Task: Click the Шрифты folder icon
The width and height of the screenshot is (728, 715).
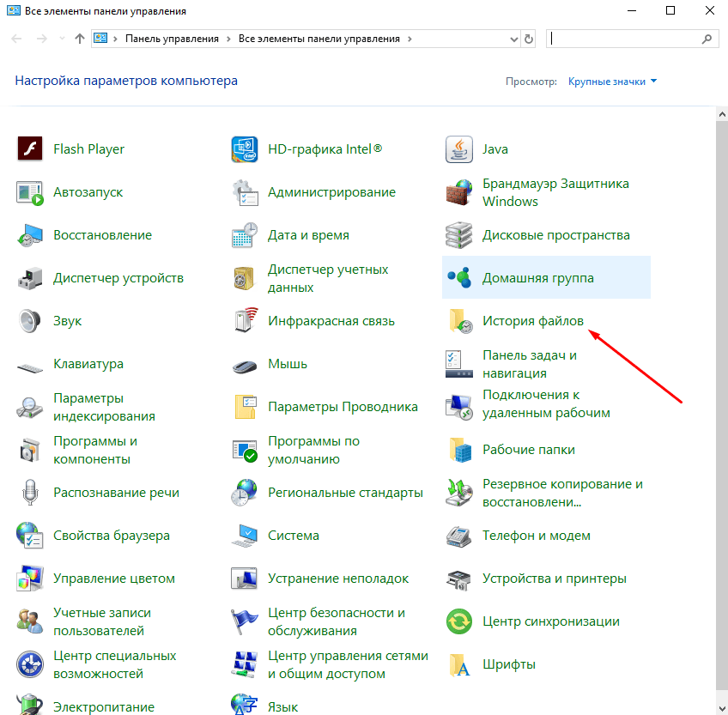Action: [459, 664]
